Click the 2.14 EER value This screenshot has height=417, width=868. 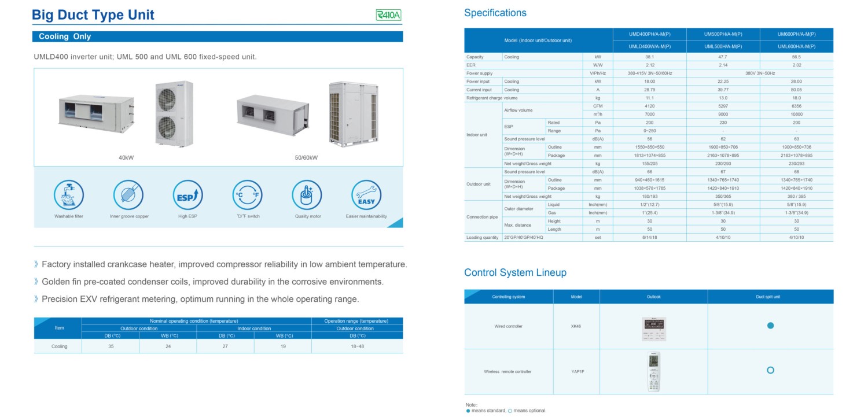click(x=723, y=65)
